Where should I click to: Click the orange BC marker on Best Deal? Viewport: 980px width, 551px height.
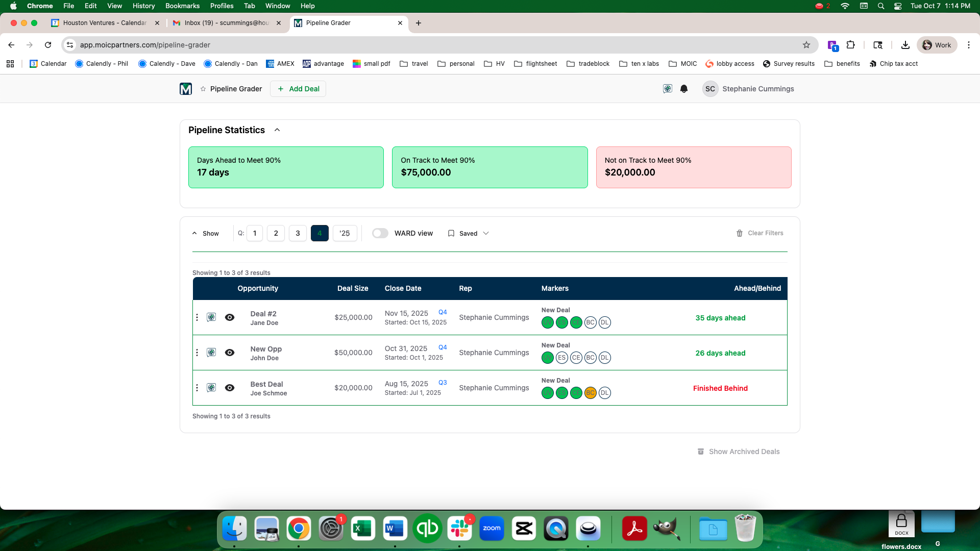tap(590, 393)
